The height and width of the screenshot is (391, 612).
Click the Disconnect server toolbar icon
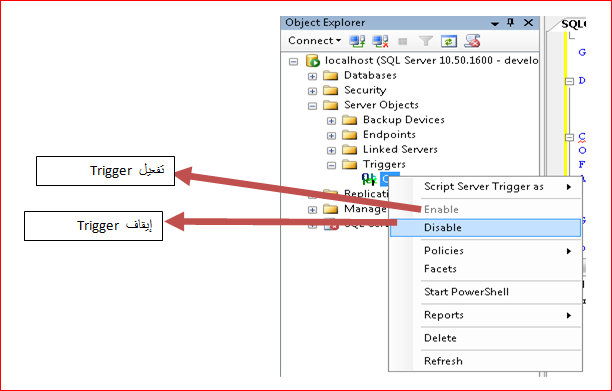pos(380,41)
